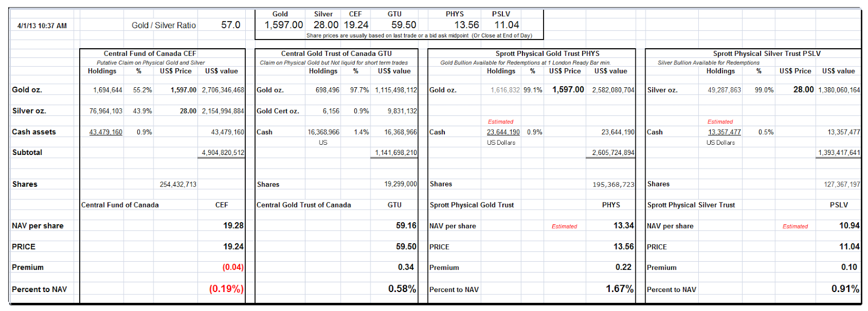Click PSLV shares count 127,367,197

pyautogui.click(x=842, y=185)
